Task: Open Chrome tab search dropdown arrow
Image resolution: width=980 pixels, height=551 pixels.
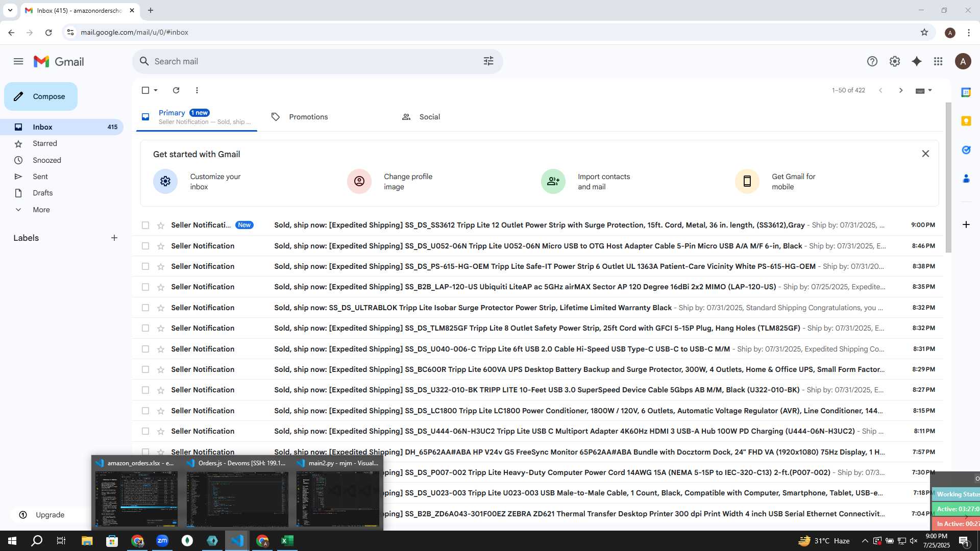Action: coord(10,10)
